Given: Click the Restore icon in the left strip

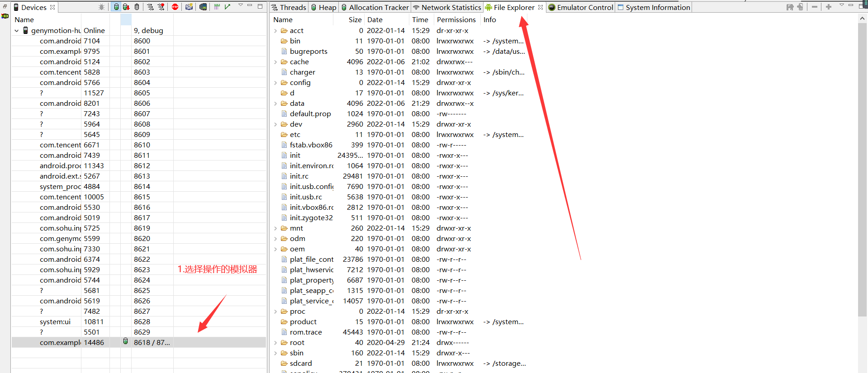Looking at the screenshot, I should [x=5, y=6].
